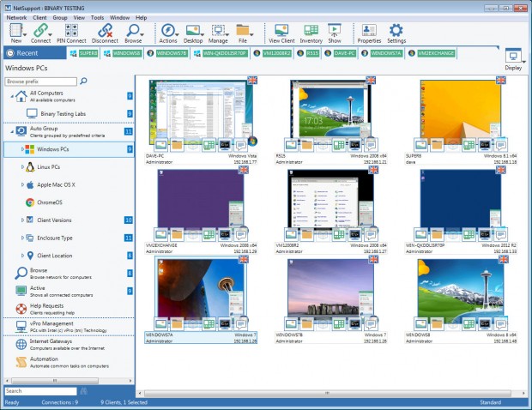Open the Client menu

coord(39,18)
